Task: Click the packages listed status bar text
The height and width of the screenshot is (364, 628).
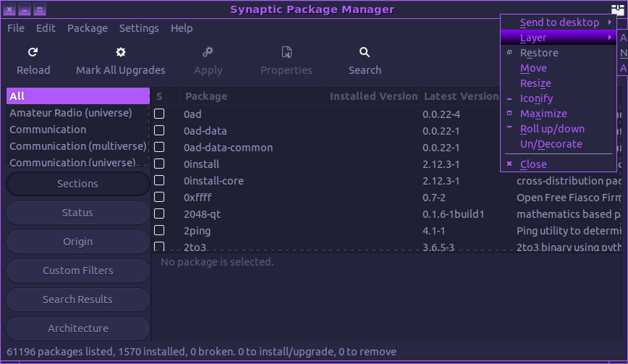Action: pos(201,352)
